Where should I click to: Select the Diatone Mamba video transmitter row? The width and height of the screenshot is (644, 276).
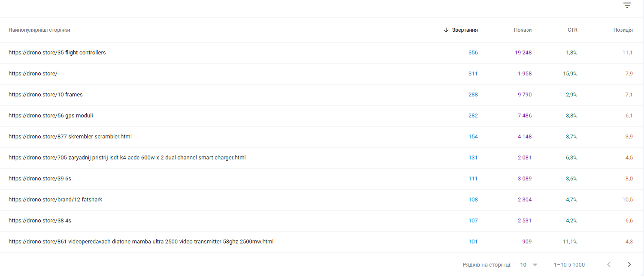tap(141, 242)
